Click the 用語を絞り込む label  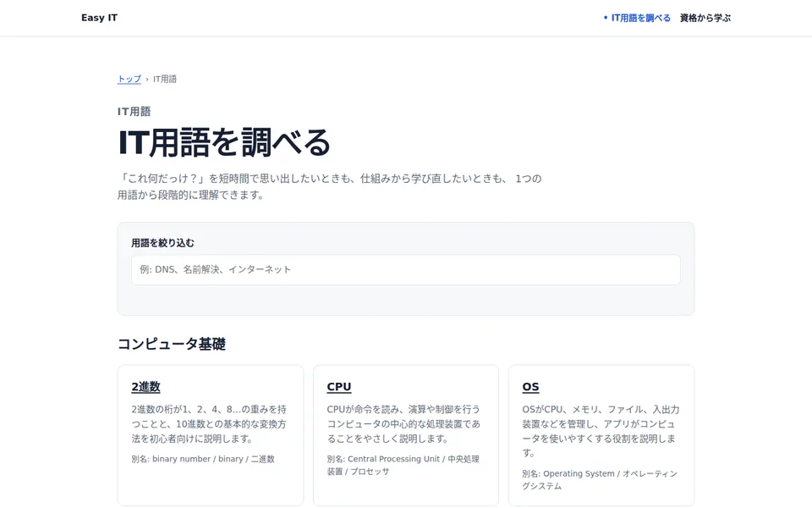(162, 243)
